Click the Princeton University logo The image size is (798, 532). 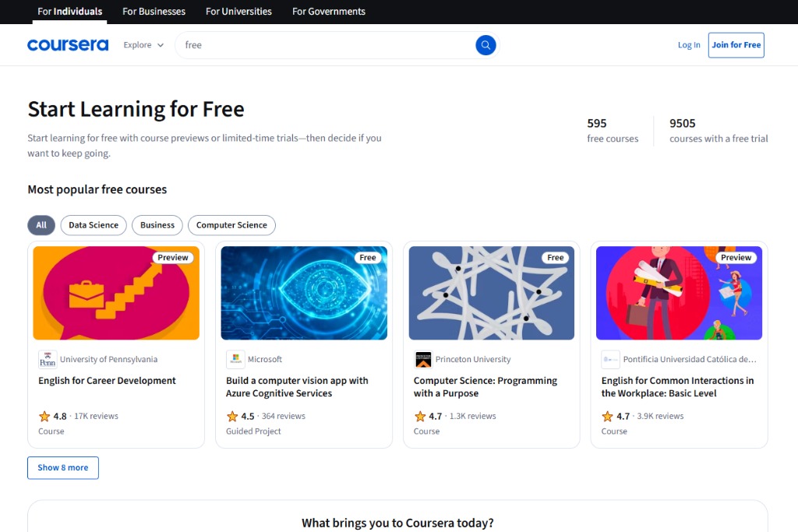pos(422,359)
